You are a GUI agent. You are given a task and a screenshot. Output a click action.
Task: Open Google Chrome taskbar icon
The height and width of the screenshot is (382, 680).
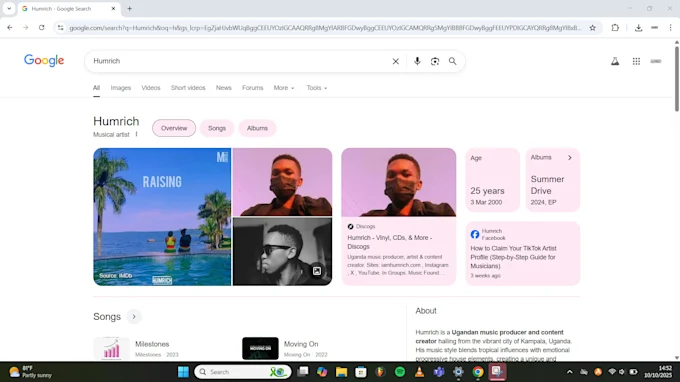(x=478, y=372)
